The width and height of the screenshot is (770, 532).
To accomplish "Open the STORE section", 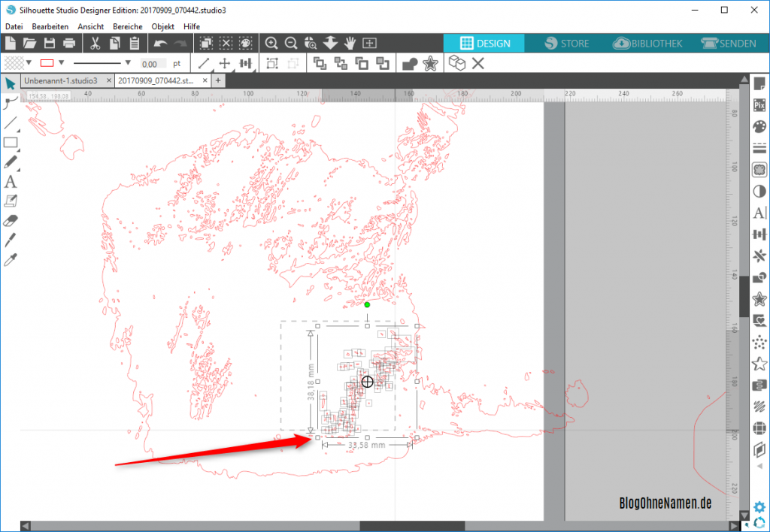I will 567,44.
